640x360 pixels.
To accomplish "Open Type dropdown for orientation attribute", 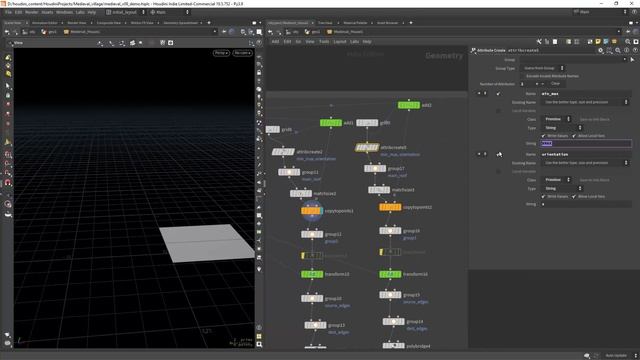I will 562,189.
